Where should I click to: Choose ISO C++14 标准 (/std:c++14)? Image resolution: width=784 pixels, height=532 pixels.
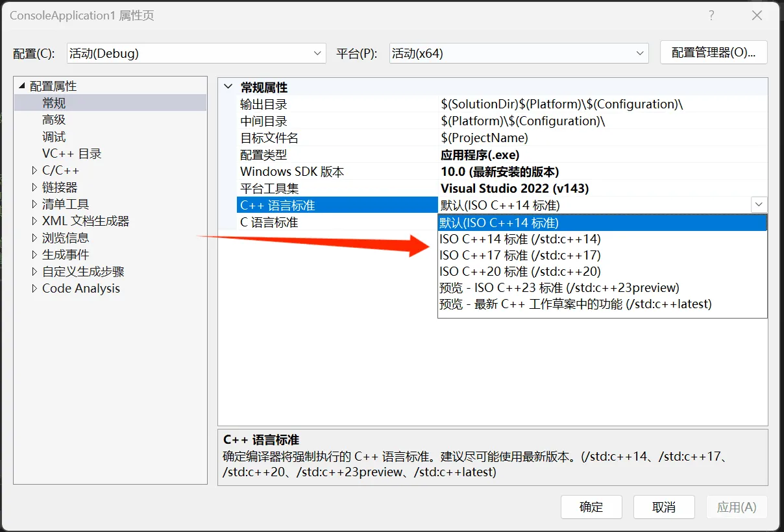pyautogui.click(x=520, y=239)
